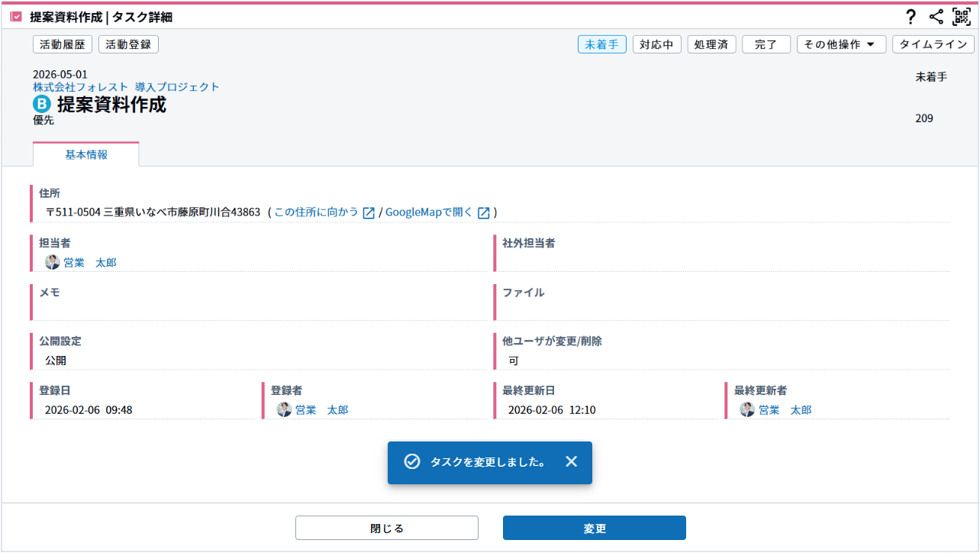This screenshot has height=553, width=980.
Task: Select the 基本情報 tab
Action: coord(86,154)
